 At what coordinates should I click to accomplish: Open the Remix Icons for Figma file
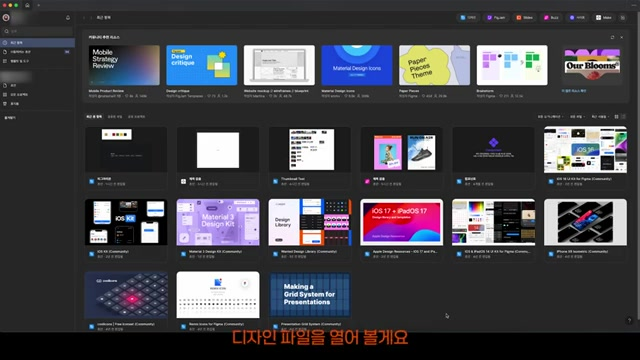pyautogui.click(x=218, y=301)
